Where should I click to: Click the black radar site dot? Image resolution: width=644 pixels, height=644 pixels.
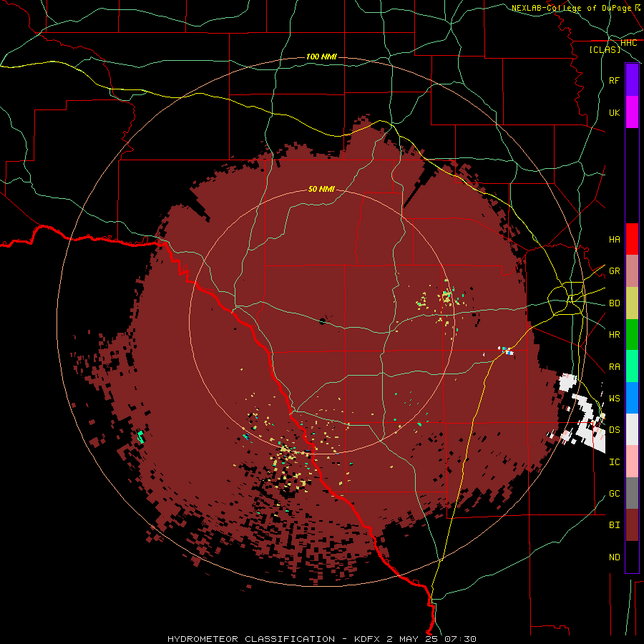tap(323, 321)
